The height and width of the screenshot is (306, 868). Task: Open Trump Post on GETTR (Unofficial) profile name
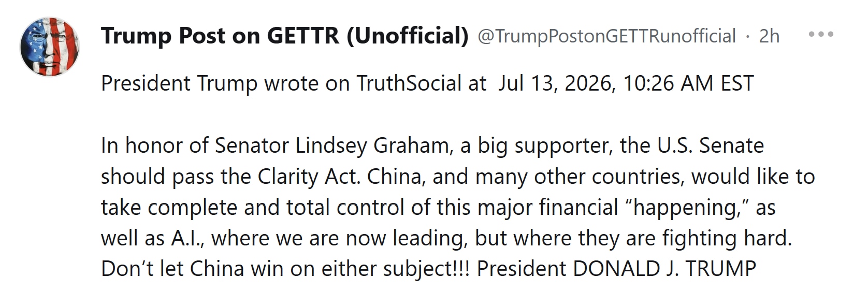(x=285, y=36)
